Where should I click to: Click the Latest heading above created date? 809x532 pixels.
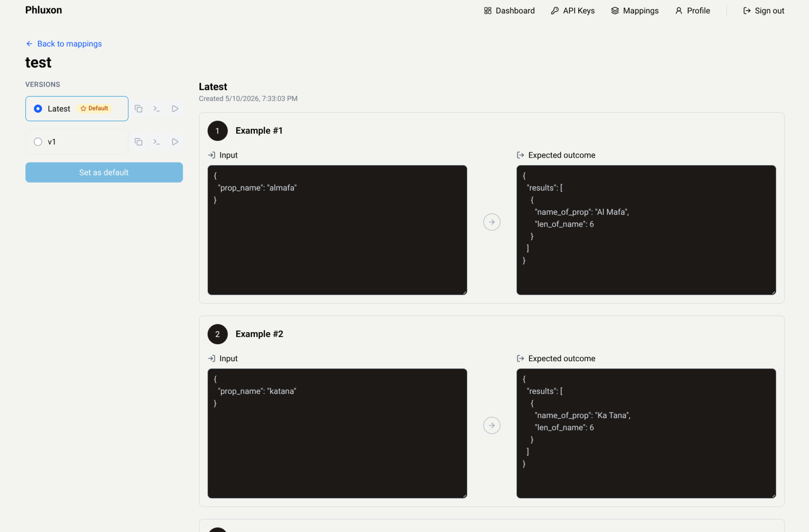point(213,87)
